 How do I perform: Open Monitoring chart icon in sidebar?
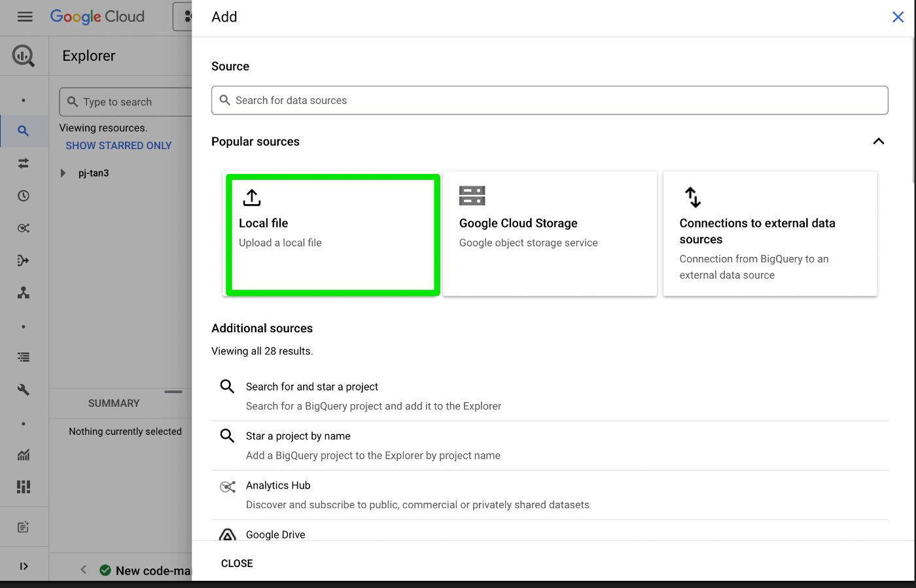click(24, 455)
